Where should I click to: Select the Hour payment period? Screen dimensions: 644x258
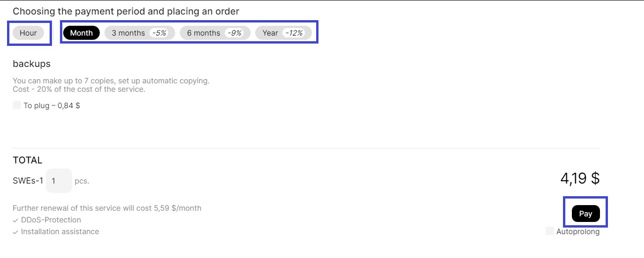tap(28, 33)
